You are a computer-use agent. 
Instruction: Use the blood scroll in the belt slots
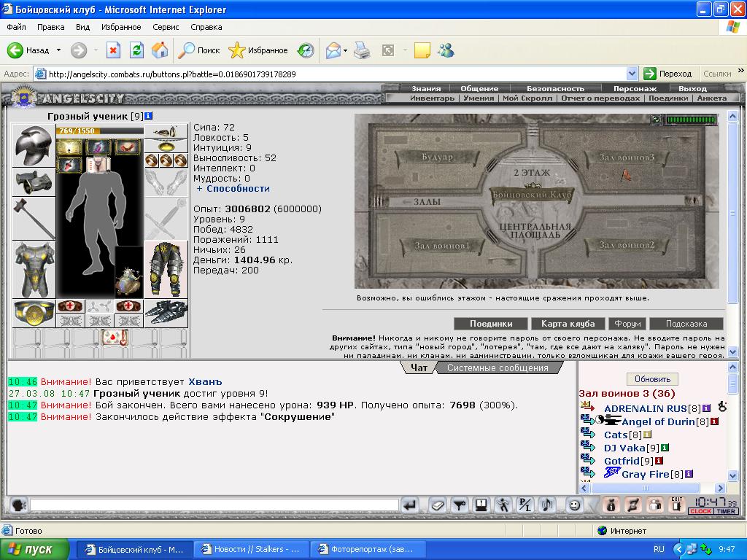pyautogui.click(x=115, y=337)
